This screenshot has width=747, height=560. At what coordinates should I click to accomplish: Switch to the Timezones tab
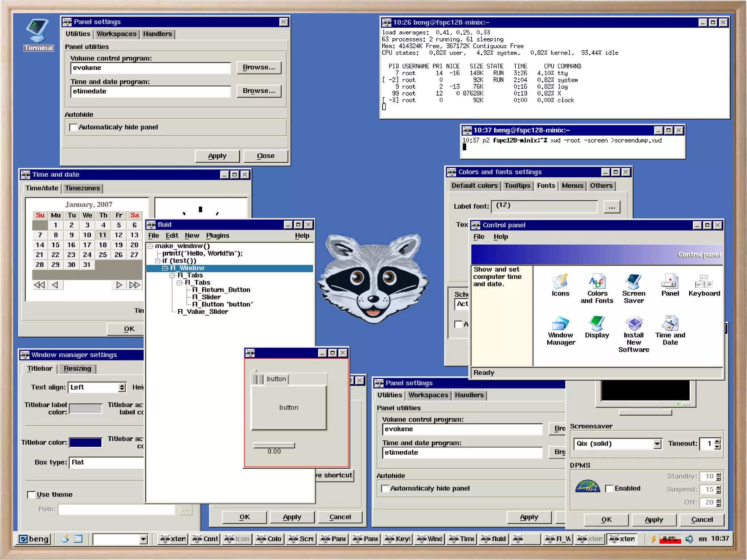(82, 188)
